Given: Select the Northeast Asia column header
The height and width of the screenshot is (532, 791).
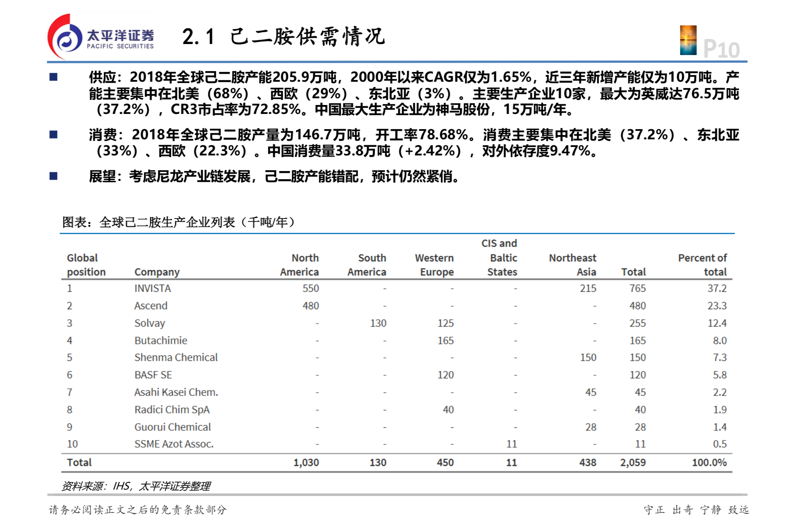Looking at the screenshot, I should point(573,265).
